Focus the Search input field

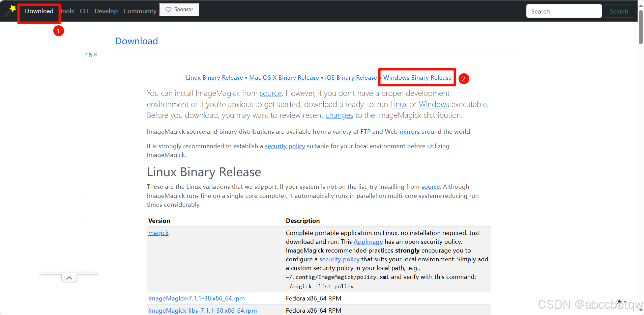(564, 11)
